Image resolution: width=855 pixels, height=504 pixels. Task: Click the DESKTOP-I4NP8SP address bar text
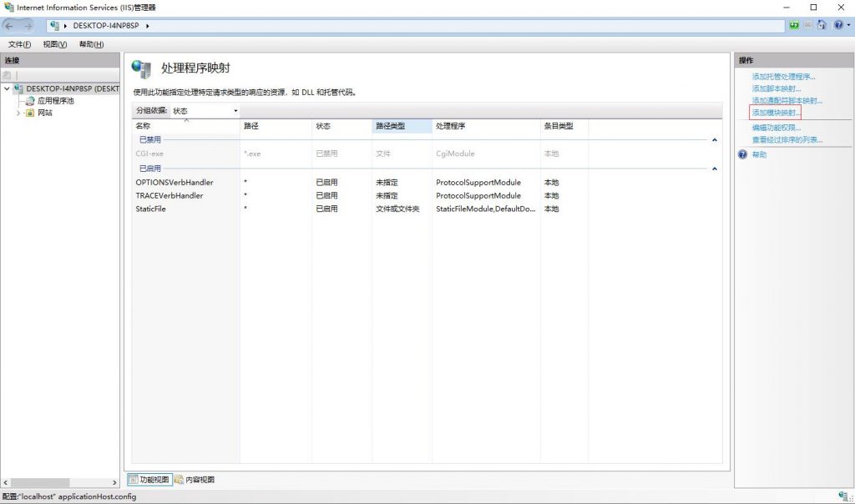pos(106,26)
